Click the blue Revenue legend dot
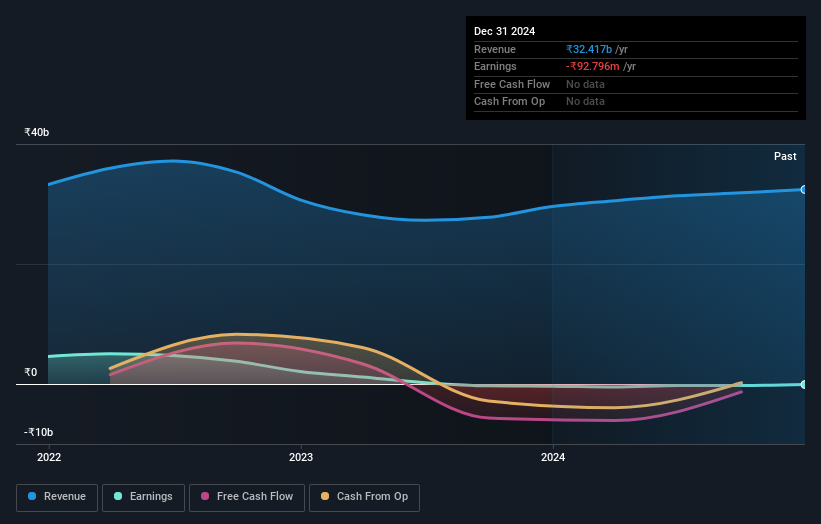821x524 pixels. [32, 496]
